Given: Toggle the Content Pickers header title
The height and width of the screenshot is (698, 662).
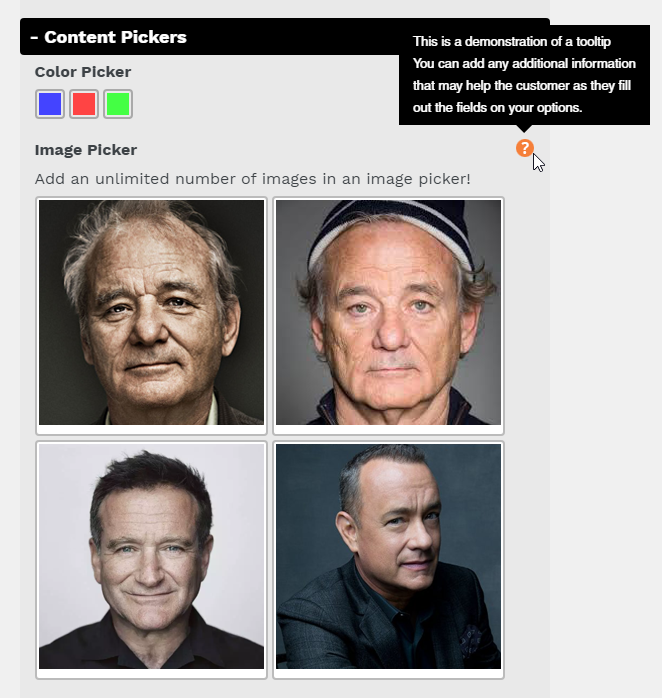Looking at the screenshot, I should tap(115, 37).
